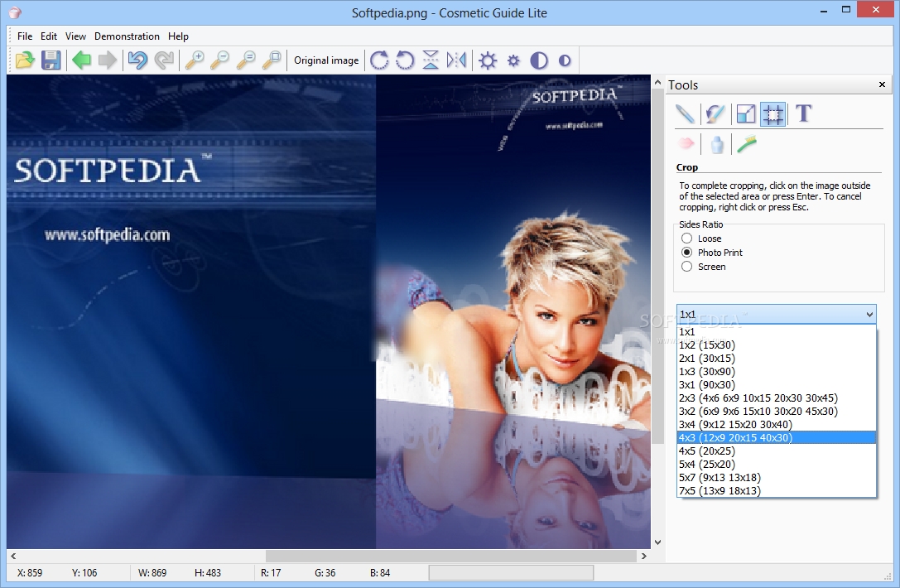Open the File menu
900x588 pixels.
click(25, 36)
